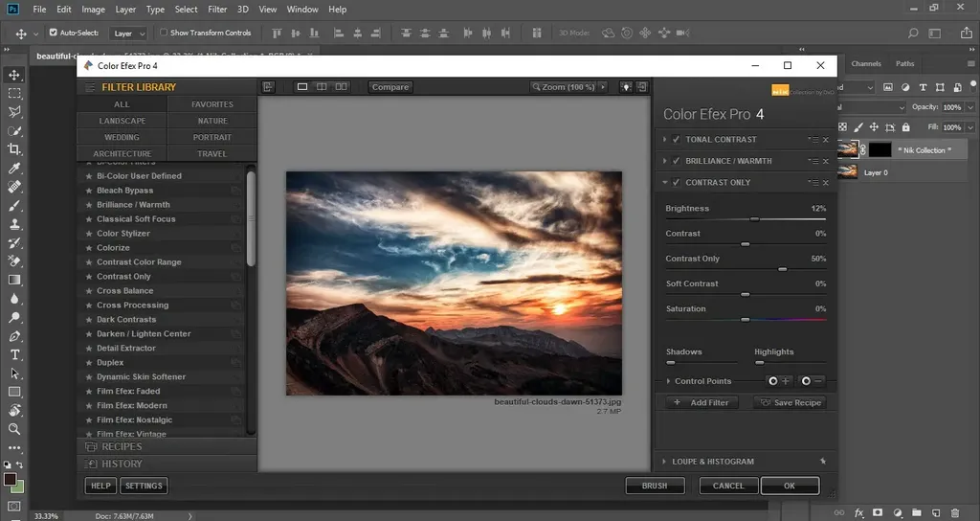This screenshot has width=980, height=521.
Task: Uncheck the Tonal Contrast filter checkbox
Action: point(676,140)
